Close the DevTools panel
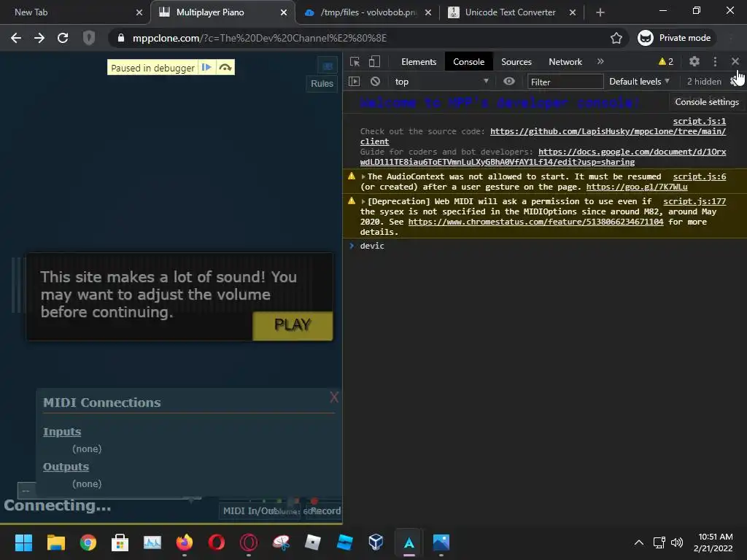747x560 pixels. click(735, 61)
